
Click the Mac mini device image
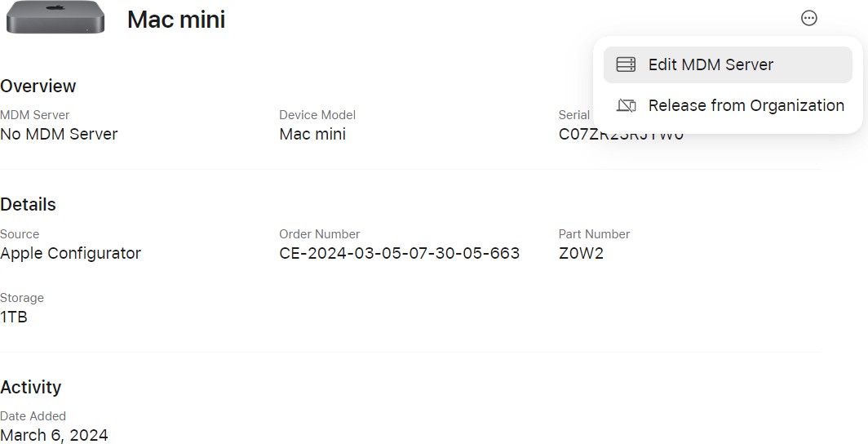click(x=55, y=17)
